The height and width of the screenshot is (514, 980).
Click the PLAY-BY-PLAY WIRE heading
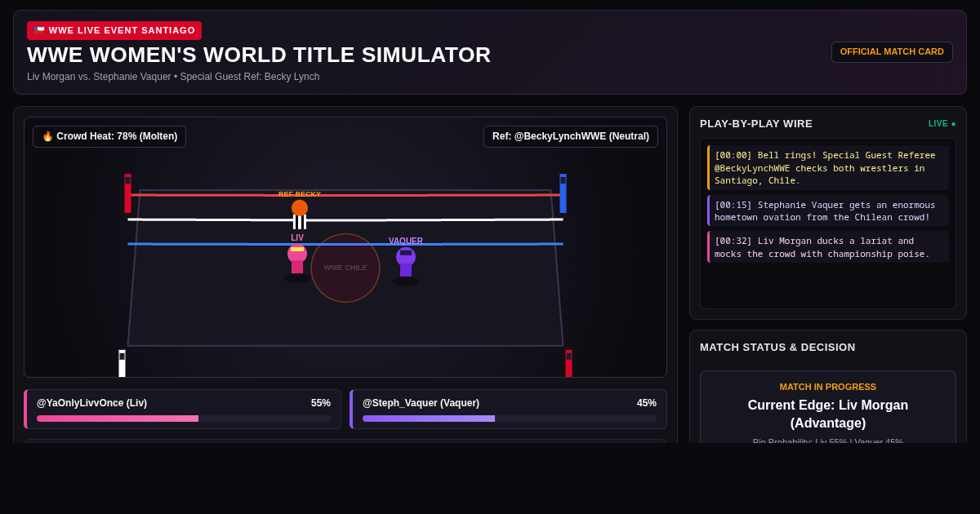click(756, 124)
